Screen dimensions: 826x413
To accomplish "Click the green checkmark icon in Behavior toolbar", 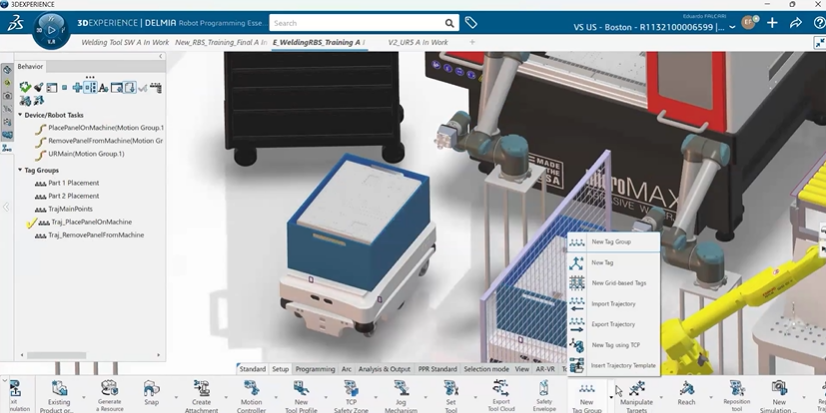I will click(25, 87).
